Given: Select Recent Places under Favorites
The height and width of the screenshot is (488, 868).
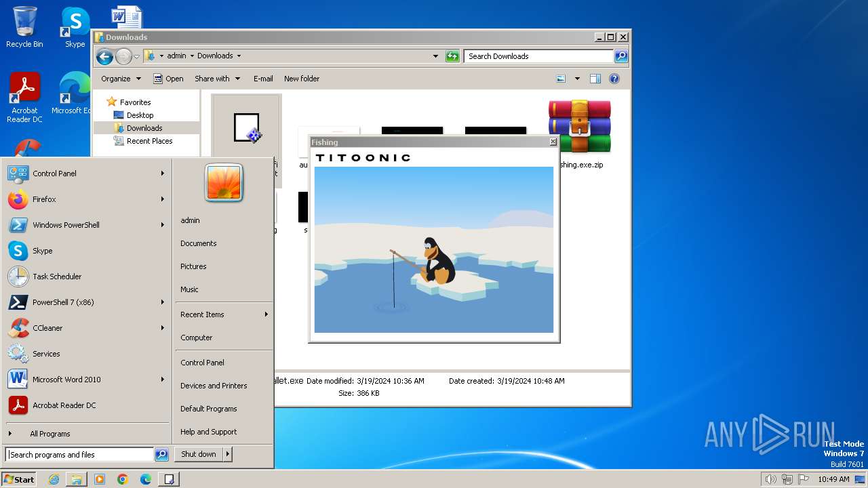Looking at the screenshot, I should click(x=149, y=141).
